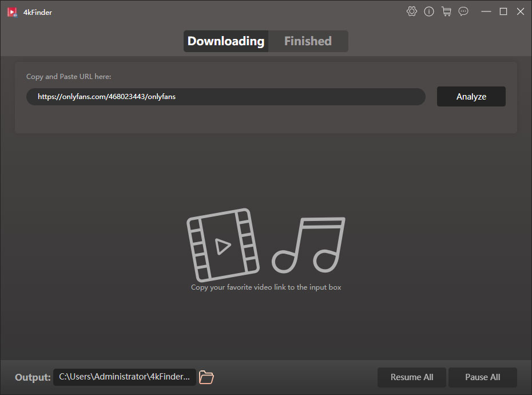Open the output folder icon
532x395 pixels.
[x=207, y=377]
